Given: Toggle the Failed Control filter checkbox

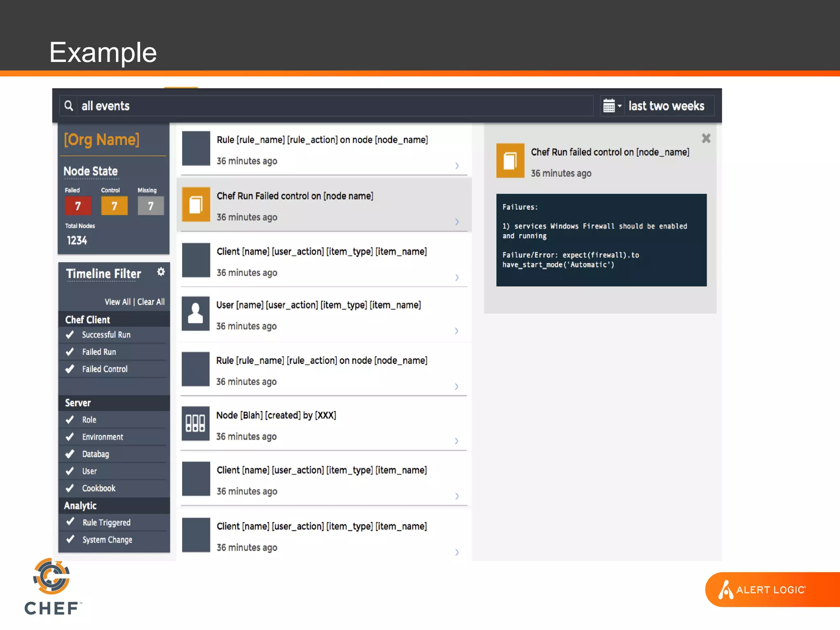Looking at the screenshot, I should 70,369.
